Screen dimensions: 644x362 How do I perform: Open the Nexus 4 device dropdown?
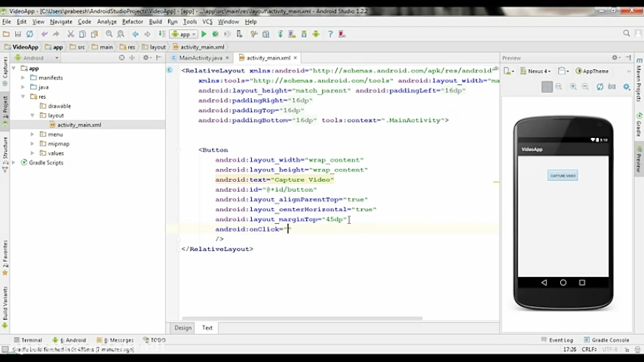click(x=535, y=71)
